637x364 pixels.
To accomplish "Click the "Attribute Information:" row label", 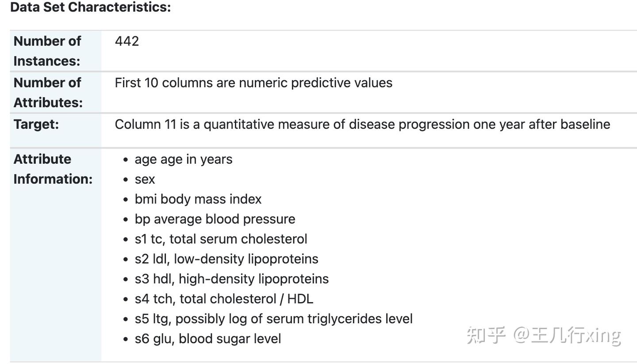I will click(x=53, y=169).
